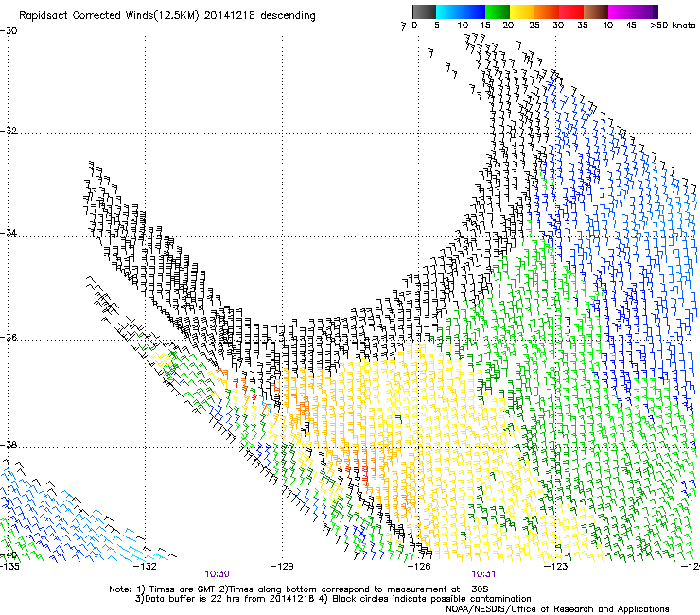This screenshot has height=615, width=700.
Task: Click the '-36' latitude axis label
Action: [9, 337]
